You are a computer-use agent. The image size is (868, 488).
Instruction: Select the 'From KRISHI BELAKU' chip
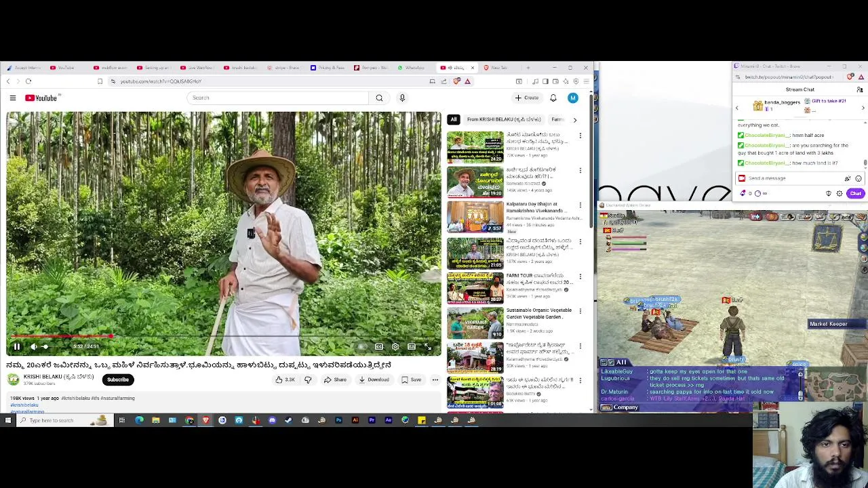(x=503, y=119)
